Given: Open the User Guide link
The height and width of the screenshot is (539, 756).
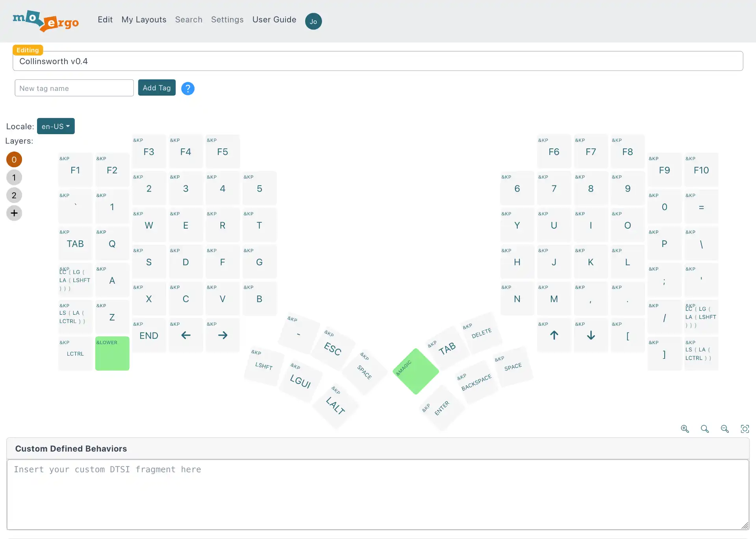Looking at the screenshot, I should pyautogui.click(x=274, y=20).
